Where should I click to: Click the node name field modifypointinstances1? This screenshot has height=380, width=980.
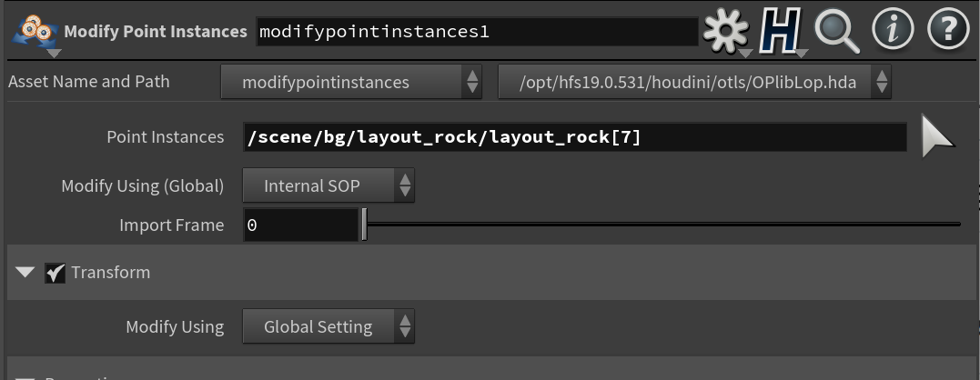pyautogui.click(x=477, y=32)
